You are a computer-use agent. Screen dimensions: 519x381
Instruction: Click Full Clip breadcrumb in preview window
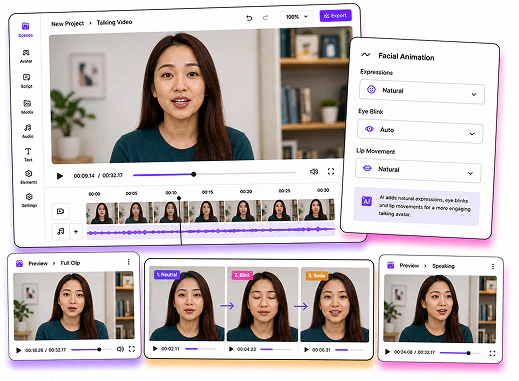(x=70, y=263)
